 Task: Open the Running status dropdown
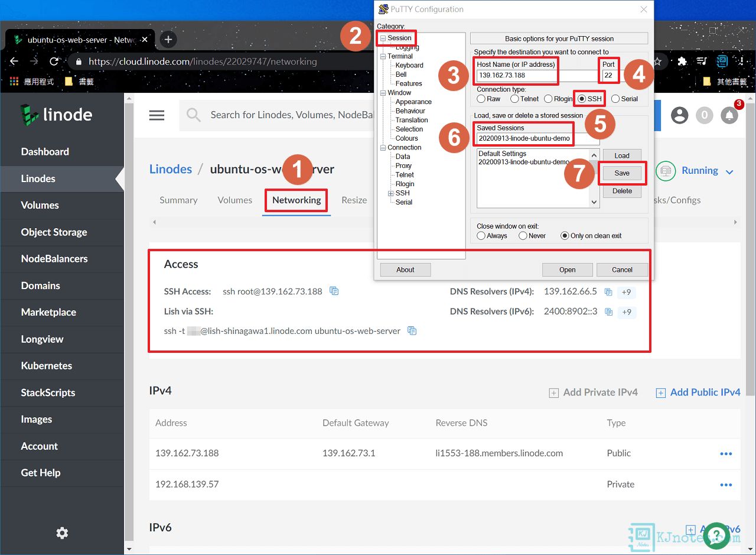tap(729, 172)
